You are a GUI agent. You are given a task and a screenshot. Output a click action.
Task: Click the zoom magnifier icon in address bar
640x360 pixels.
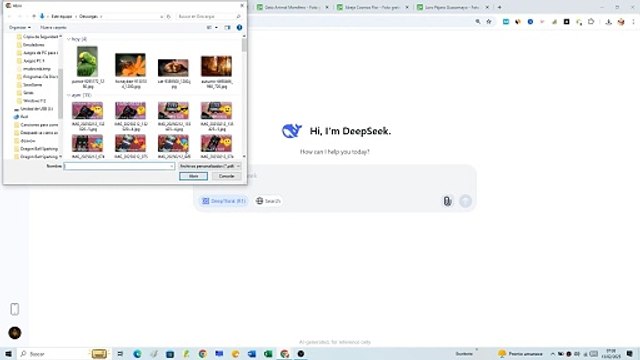(x=478, y=22)
